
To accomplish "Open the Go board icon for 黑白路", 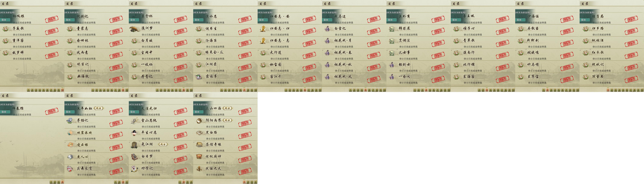I will (x=199, y=133).
